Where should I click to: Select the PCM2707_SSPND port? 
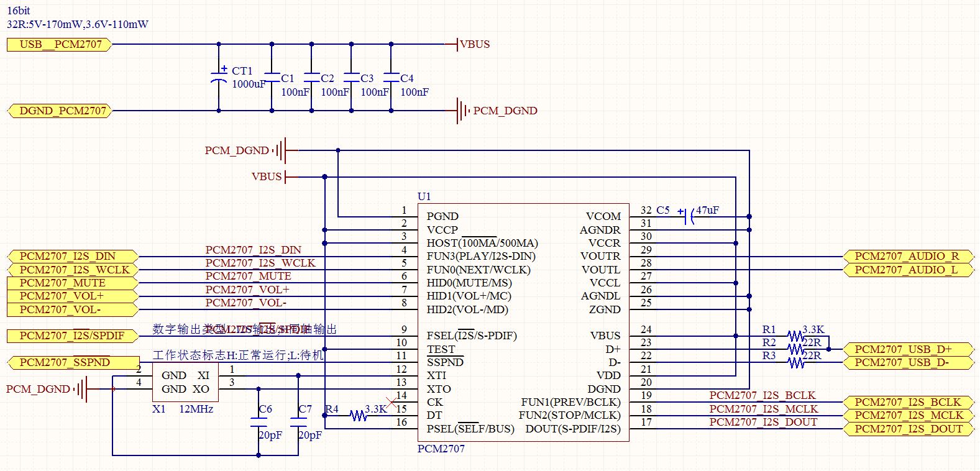[73, 362]
